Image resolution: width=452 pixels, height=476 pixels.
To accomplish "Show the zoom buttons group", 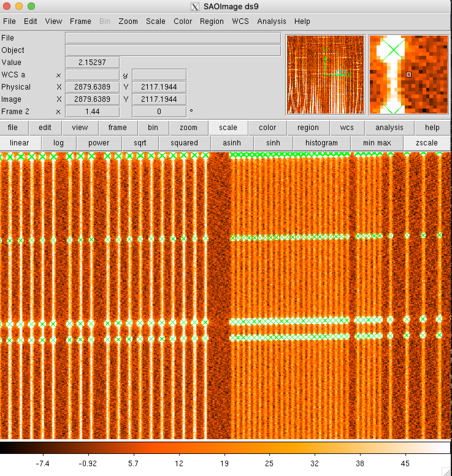I will point(188,128).
